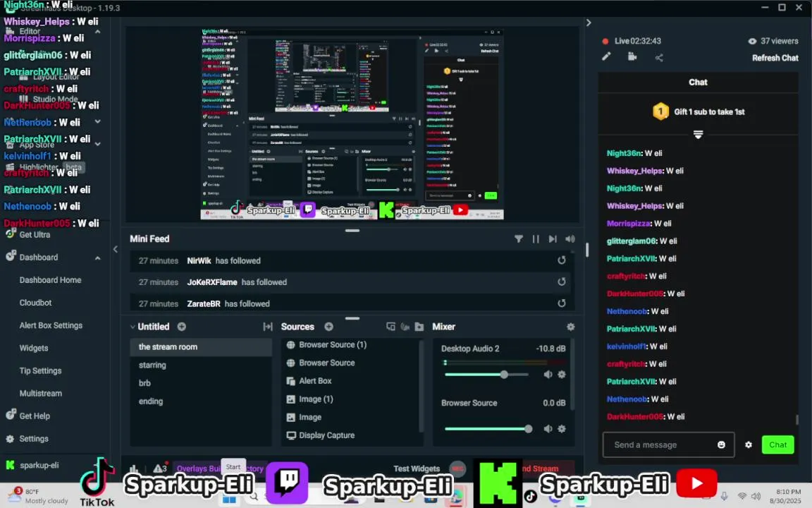
Task: Open Alert Box Settings
Action: click(51, 325)
